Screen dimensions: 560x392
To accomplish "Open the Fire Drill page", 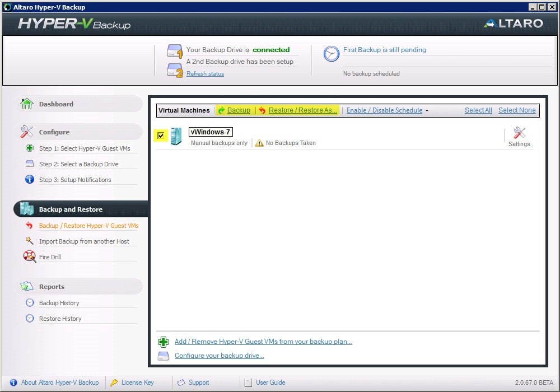I will (50, 257).
